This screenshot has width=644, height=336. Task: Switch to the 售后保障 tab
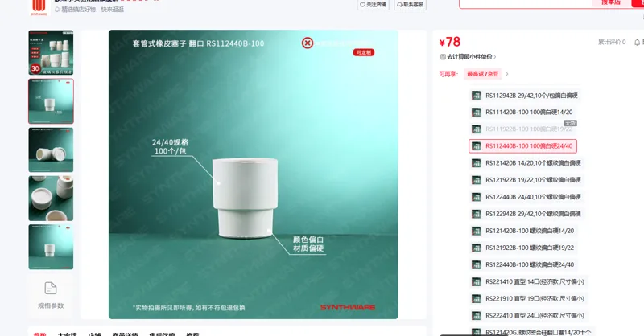[162, 334]
